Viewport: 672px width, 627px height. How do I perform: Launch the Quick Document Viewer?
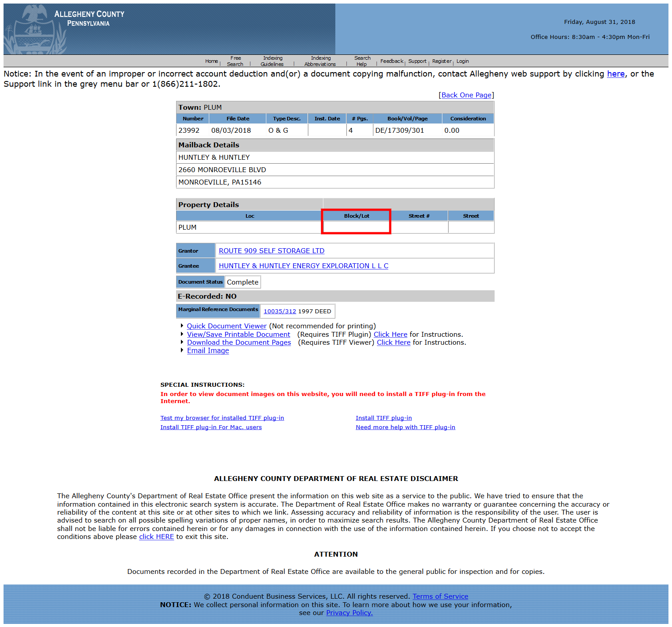pyautogui.click(x=227, y=326)
